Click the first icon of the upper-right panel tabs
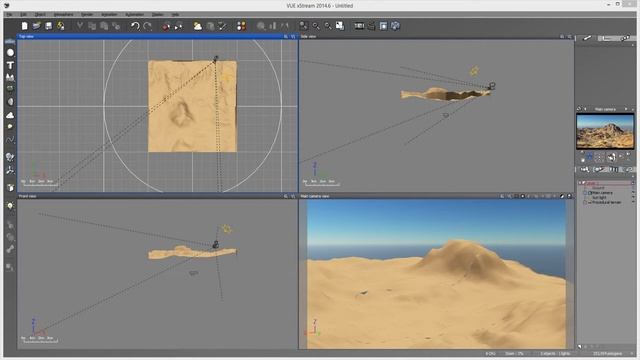The width and height of the screenshot is (640, 360). tap(587, 38)
